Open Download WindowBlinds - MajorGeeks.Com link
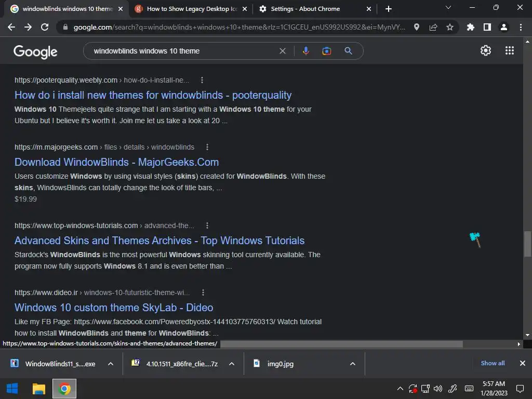 (x=117, y=162)
